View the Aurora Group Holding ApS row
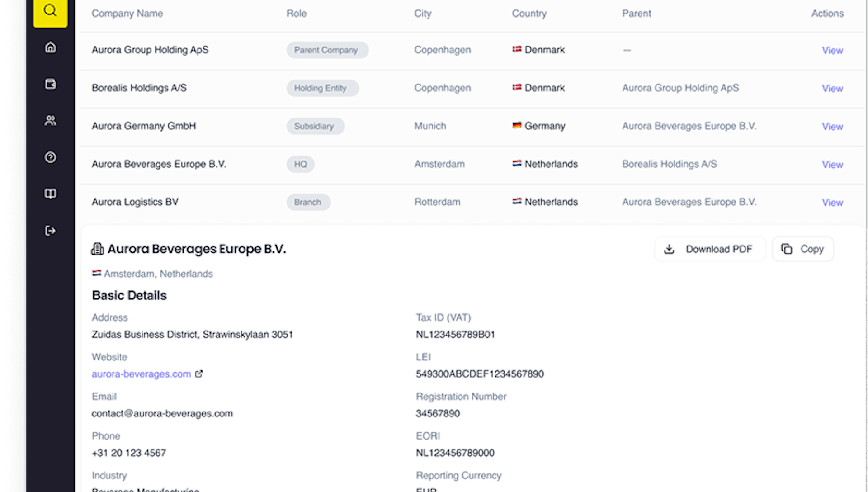 tap(832, 50)
